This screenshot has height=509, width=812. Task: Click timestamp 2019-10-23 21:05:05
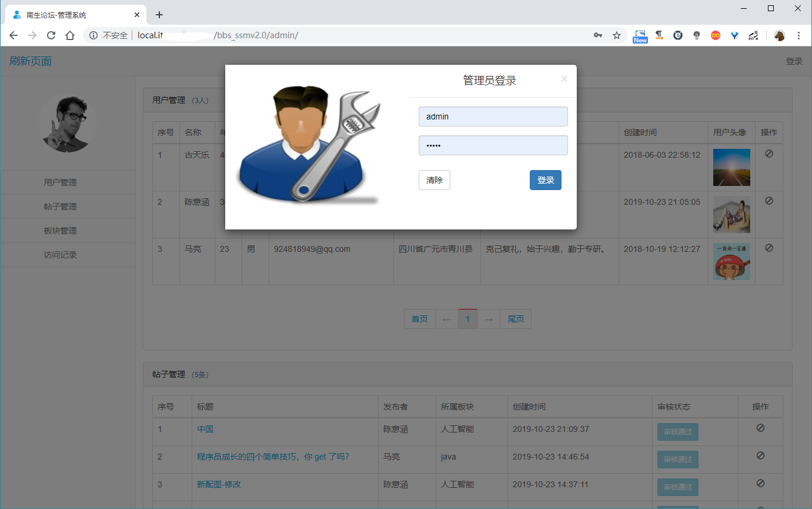tap(662, 202)
